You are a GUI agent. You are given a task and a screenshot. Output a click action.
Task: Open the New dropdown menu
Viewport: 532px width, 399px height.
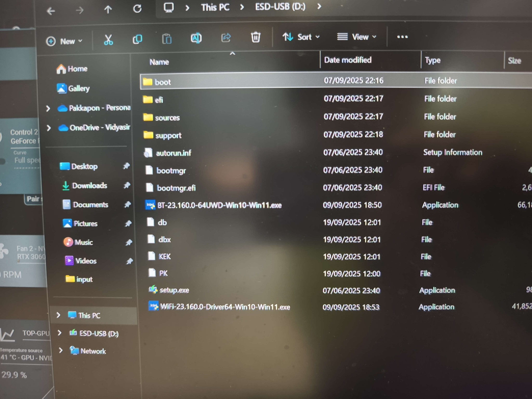tap(64, 41)
